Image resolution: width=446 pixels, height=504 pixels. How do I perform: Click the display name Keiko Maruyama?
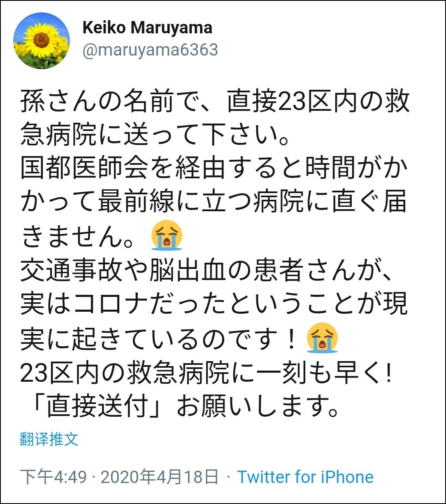tap(147, 28)
